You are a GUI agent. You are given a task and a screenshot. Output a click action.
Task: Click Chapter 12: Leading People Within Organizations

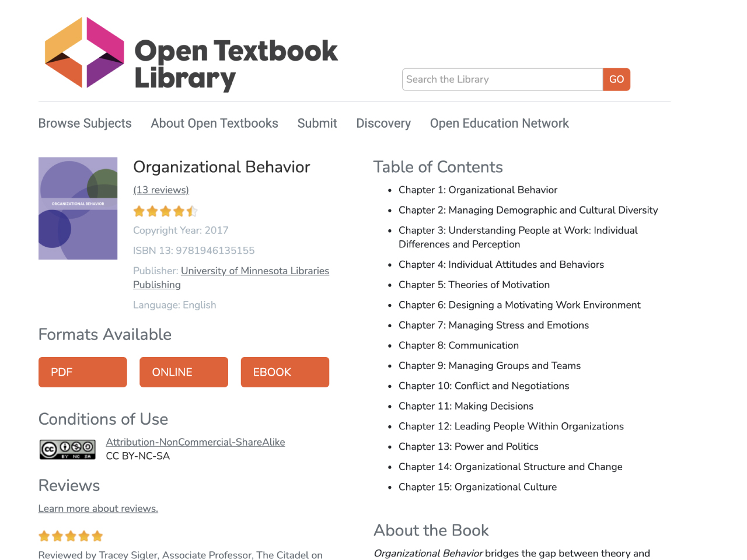[511, 426]
